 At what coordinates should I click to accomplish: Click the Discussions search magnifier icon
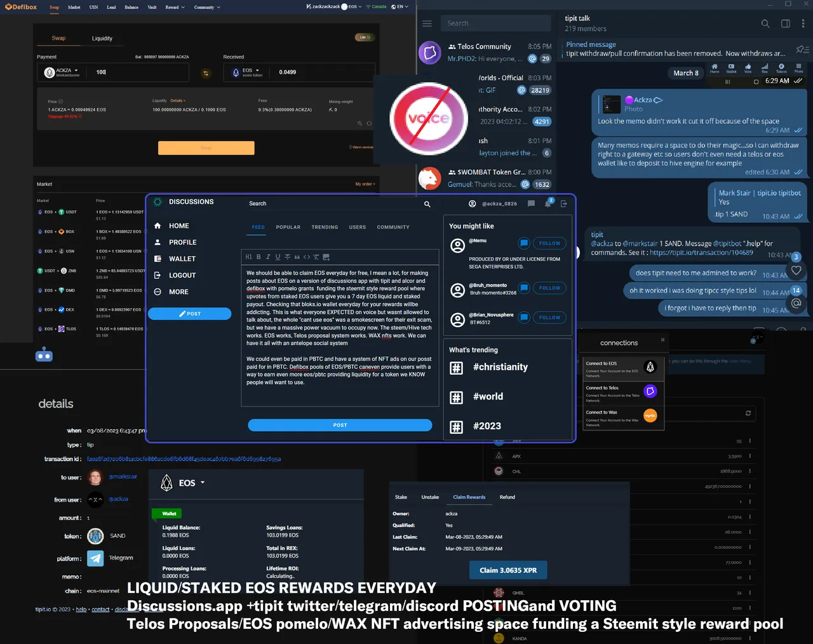point(427,204)
